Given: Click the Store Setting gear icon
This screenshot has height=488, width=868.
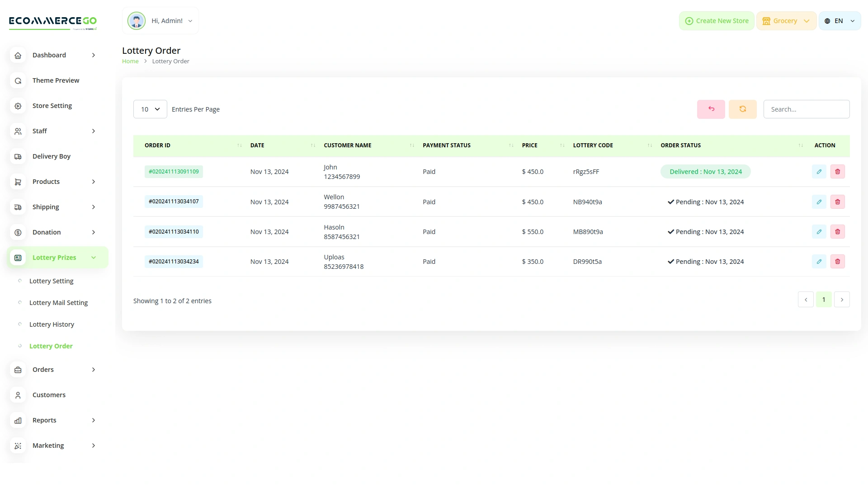Looking at the screenshot, I should [18, 106].
